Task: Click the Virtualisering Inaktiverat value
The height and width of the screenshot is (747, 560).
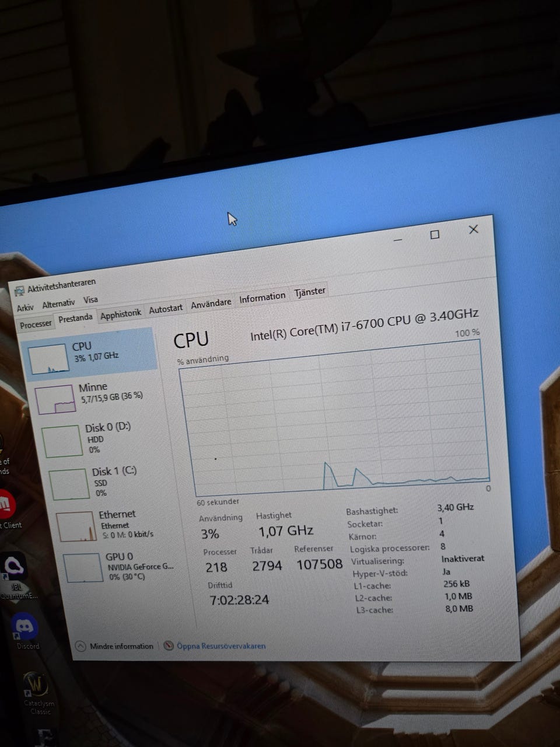Action: point(463,558)
